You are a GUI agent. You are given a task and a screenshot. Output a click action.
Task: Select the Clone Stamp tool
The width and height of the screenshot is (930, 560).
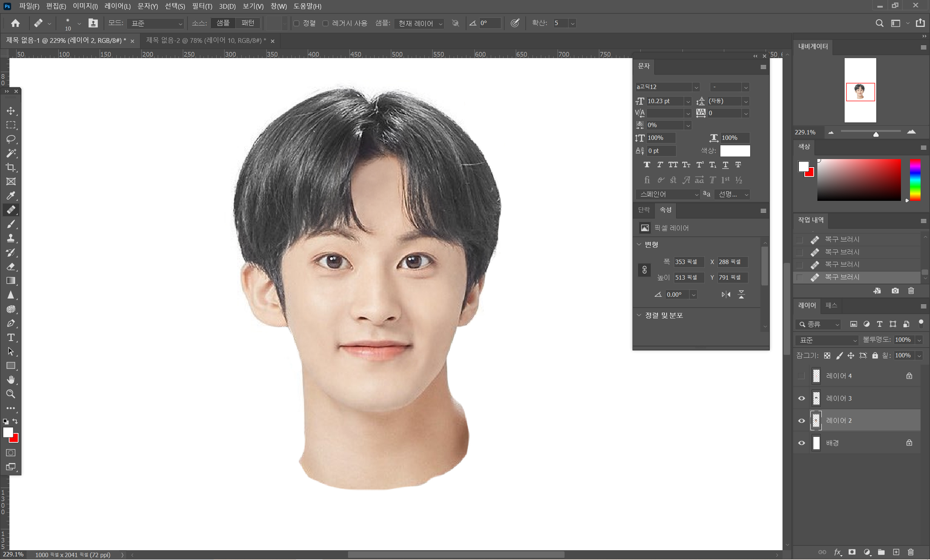[x=11, y=238]
